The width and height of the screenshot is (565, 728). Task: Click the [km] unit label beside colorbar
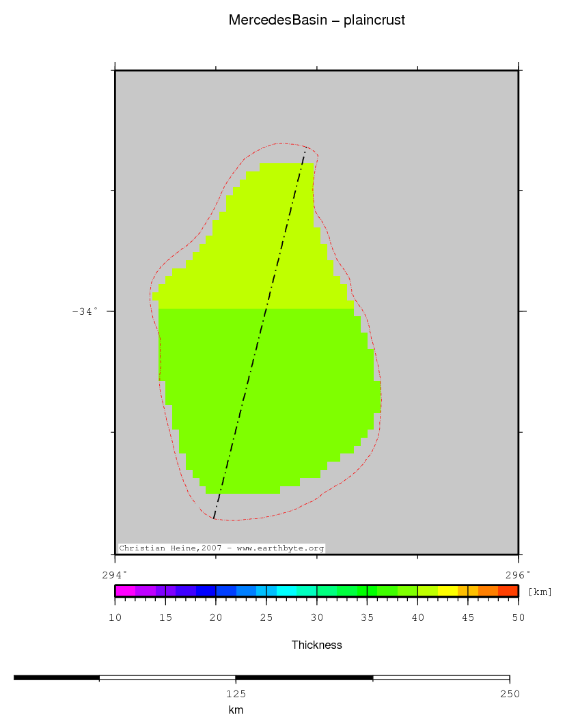click(x=540, y=591)
